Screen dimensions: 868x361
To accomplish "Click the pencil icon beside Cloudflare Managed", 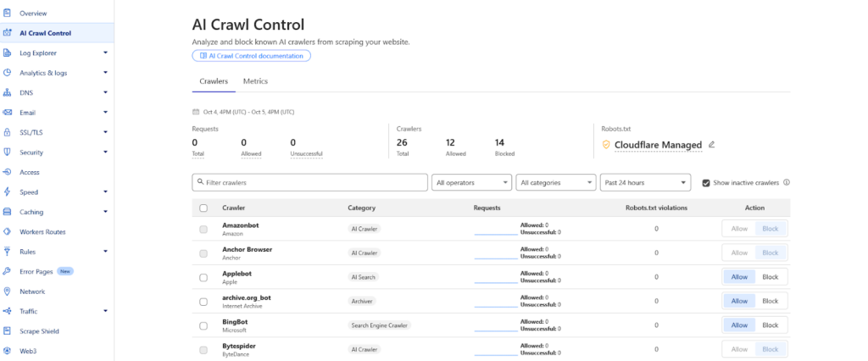I will point(712,145).
